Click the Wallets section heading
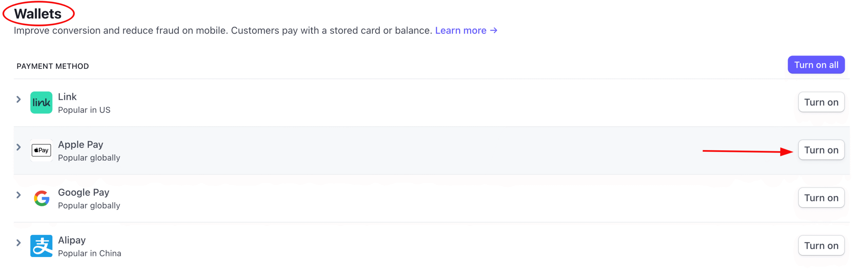The height and width of the screenshot is (278, 868). pyautogui.click(x=37, y=14)
